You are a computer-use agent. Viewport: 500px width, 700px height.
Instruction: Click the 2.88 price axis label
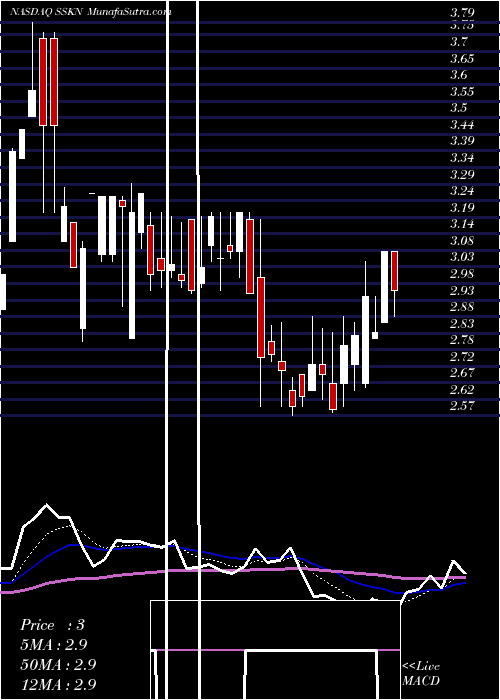pos(462,307)
